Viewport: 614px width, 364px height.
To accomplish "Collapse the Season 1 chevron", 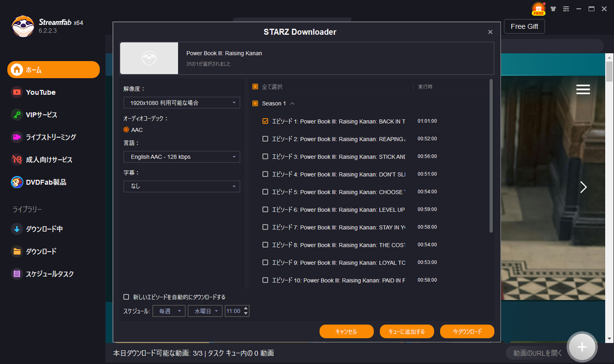I will (293, 104).
